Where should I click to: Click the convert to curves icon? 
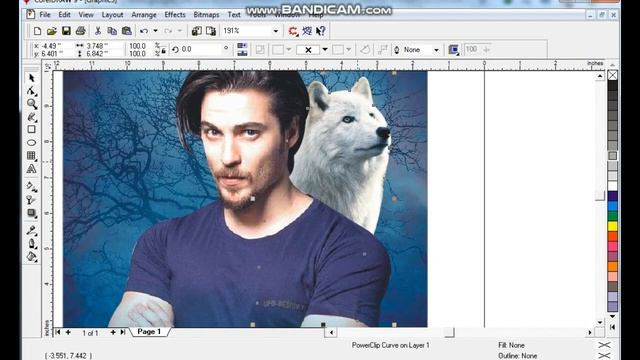tap(365, 50)
